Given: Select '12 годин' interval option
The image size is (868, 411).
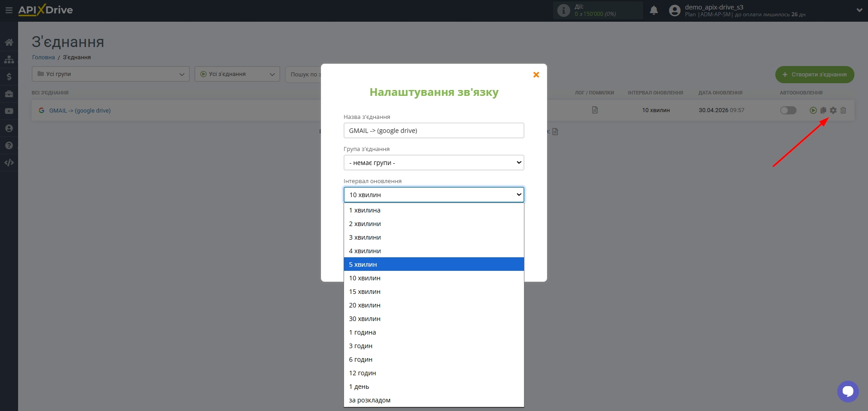Looking at the screenshot, I should 434,373.
